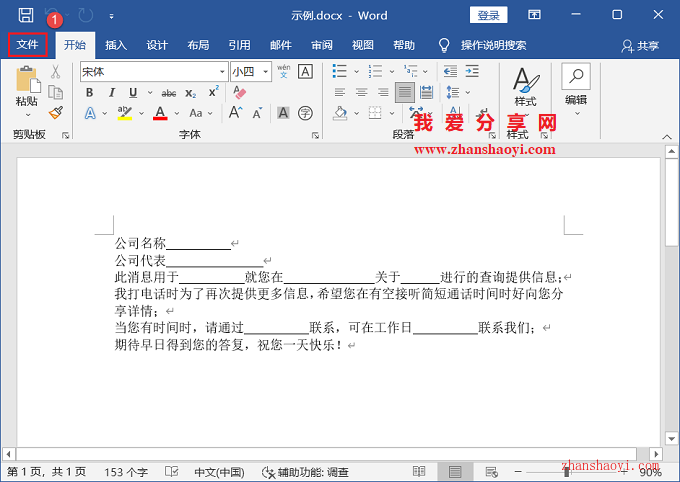Screen dimensions: 680x482
Task: Click the Grow Font icon
Action: click(235, 112)
